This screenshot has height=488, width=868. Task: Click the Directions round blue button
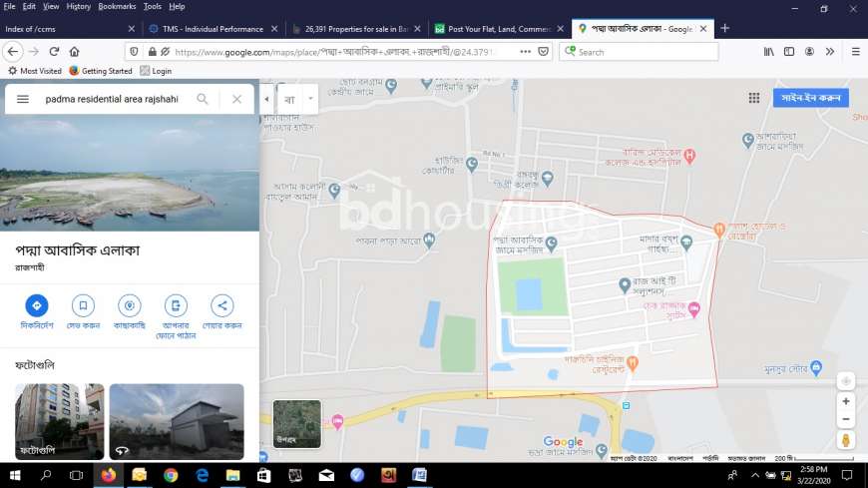pyautogui.click(x=37, y=305)
